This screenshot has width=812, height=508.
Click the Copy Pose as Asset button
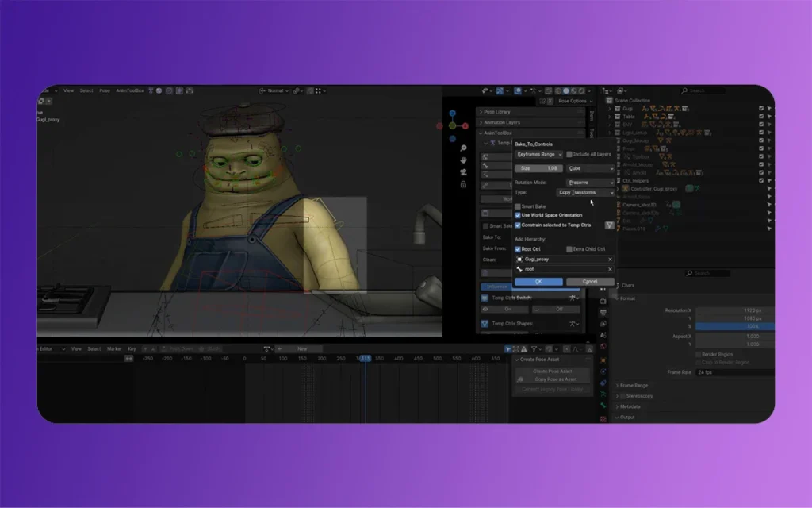pyautogui.click(x=552, y=379)
